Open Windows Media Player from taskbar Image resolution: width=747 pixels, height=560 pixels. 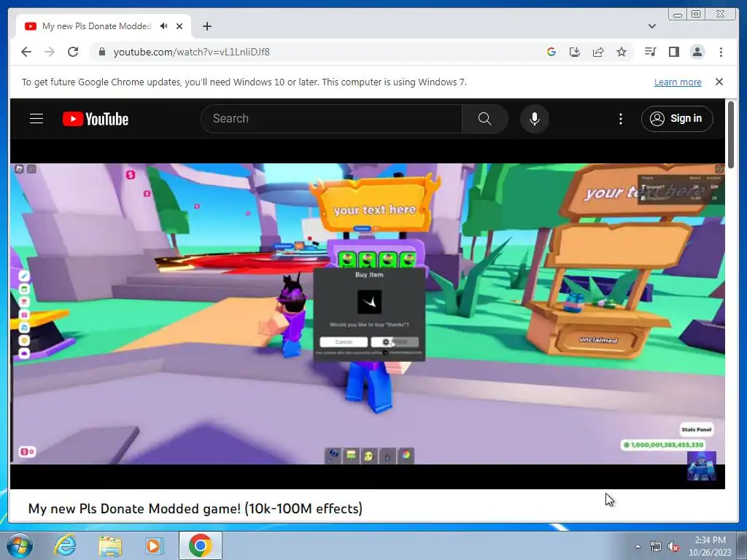[153, 545]
